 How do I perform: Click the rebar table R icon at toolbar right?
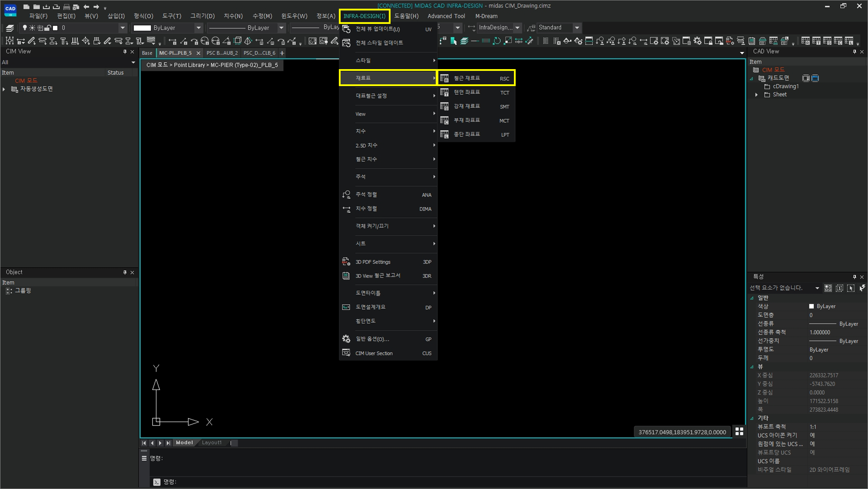(x=805, y=41)
